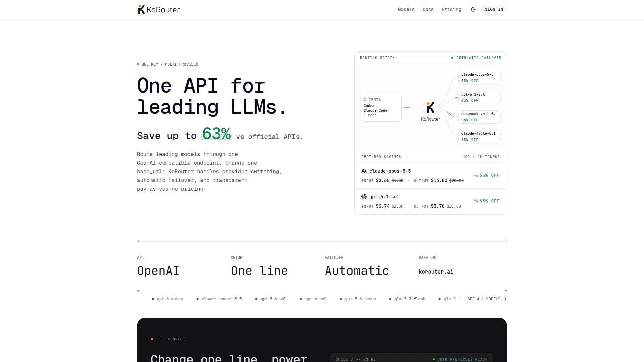The image size is (644, 362).
Task: Click gpt-5.6-sol in the model ticker
Action: coord(270,299)
